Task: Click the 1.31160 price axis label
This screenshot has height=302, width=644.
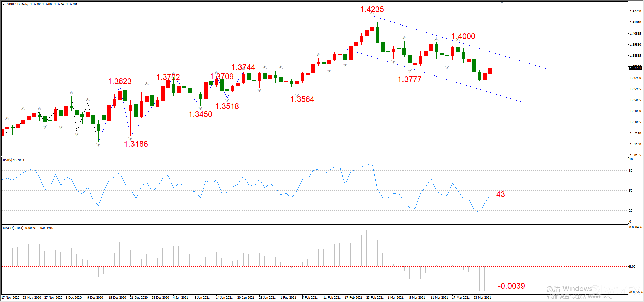Action: pos(636,144)
